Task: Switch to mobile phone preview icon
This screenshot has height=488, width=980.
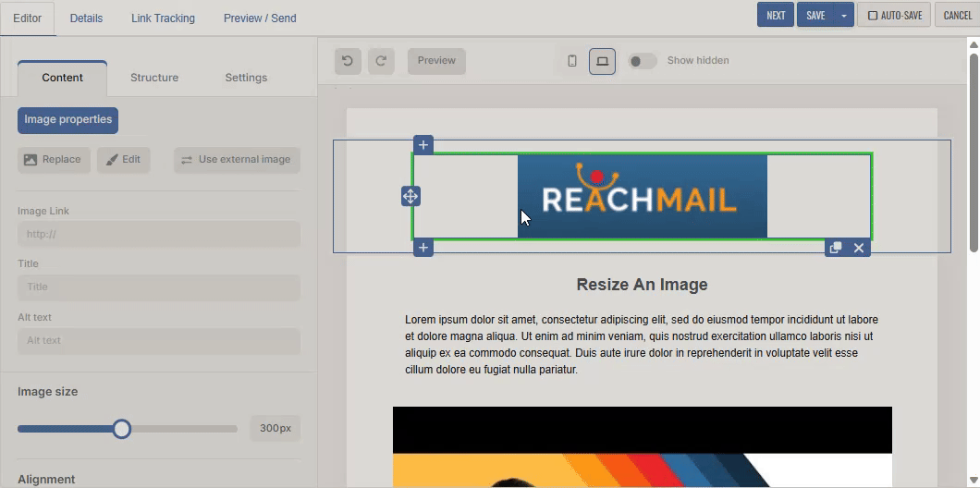Action: click(x=572, y=61)
